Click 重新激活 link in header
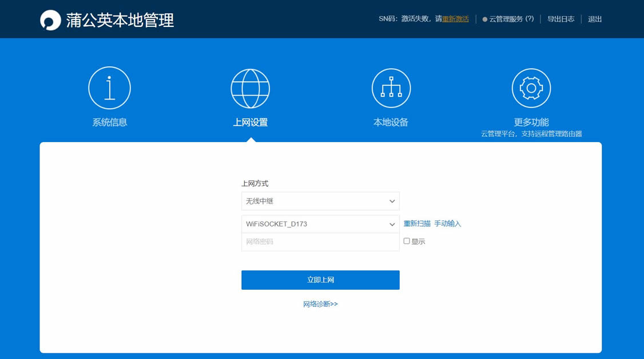Viewport: 644px width, 359px height. pos(455,19)
